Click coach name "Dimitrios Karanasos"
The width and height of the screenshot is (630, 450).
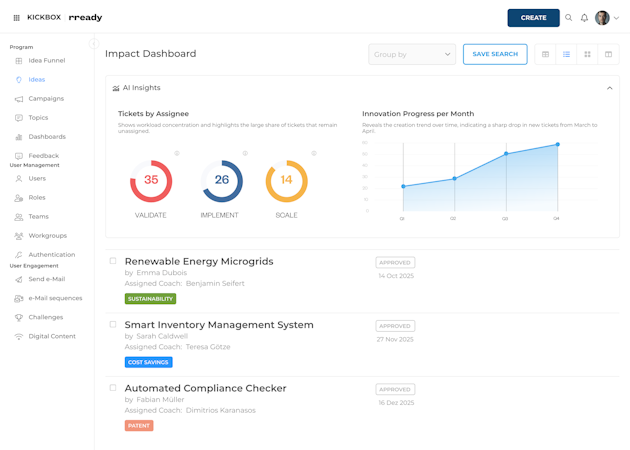221,411
